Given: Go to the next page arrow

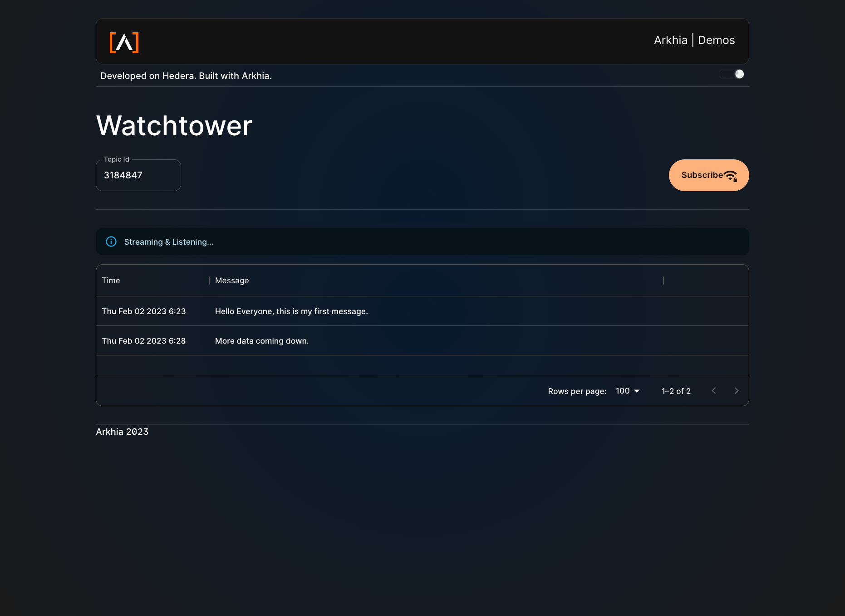Looking at the screenshot, I should pyautogui.click(x=737, y=391).
